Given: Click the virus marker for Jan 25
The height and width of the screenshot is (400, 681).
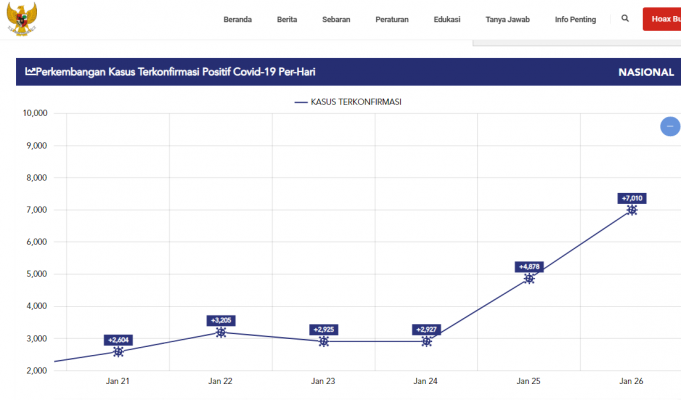Looking at the screenshot, I should tap(529, 278).
